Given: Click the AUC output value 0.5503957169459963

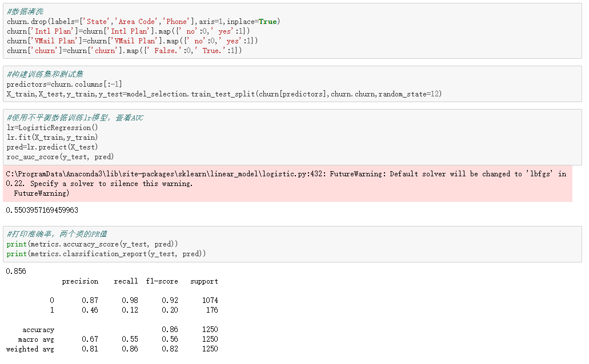Looking at the screenshot, I should [x=42, y=211].
